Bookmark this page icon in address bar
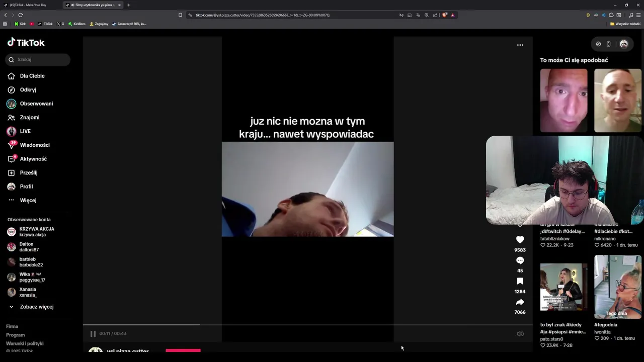Image resolution: width=644 pixels, height=362 pixels. click(x=180, y=15)
